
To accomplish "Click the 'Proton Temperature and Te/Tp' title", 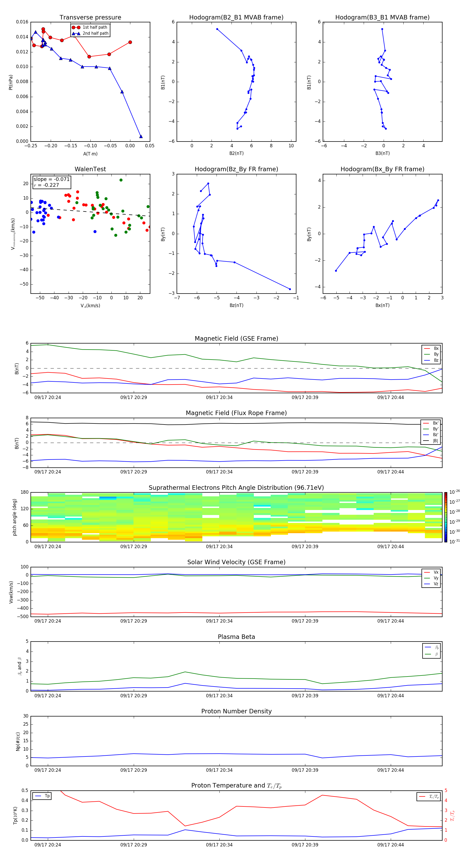I will [x=236, y=786].
